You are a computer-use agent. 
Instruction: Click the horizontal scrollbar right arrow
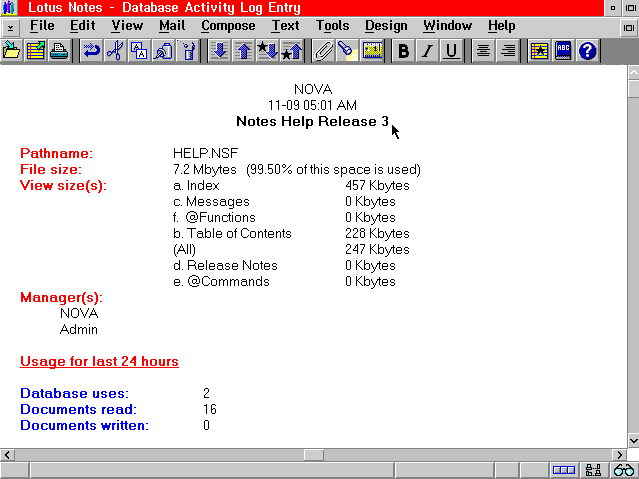coord(620,455)
